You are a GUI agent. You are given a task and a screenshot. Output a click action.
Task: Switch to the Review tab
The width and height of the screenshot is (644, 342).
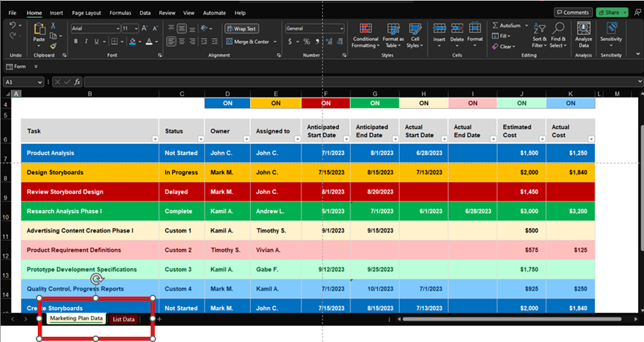168,13
